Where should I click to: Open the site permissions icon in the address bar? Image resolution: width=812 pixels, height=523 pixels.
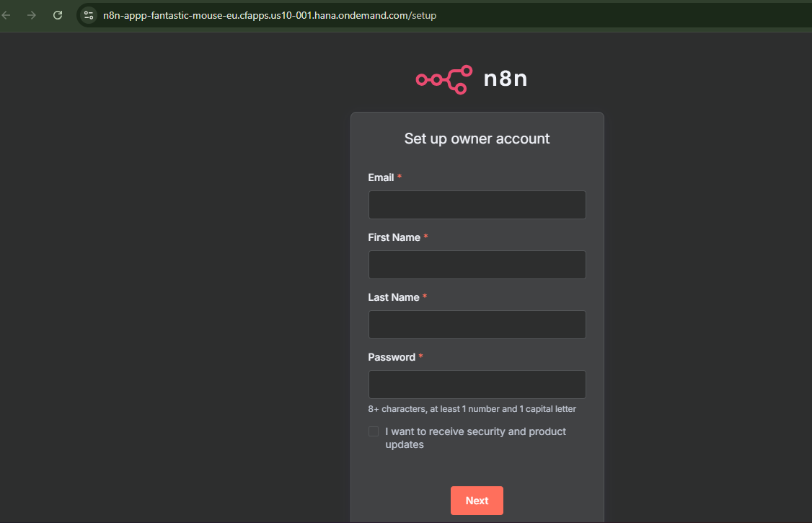[x=88, y=14]
